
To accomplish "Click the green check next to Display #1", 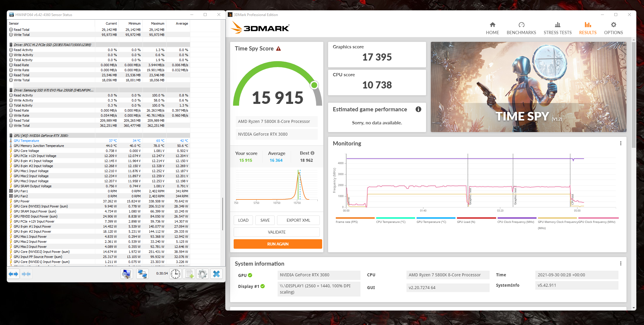I will [x=262, y=286].
